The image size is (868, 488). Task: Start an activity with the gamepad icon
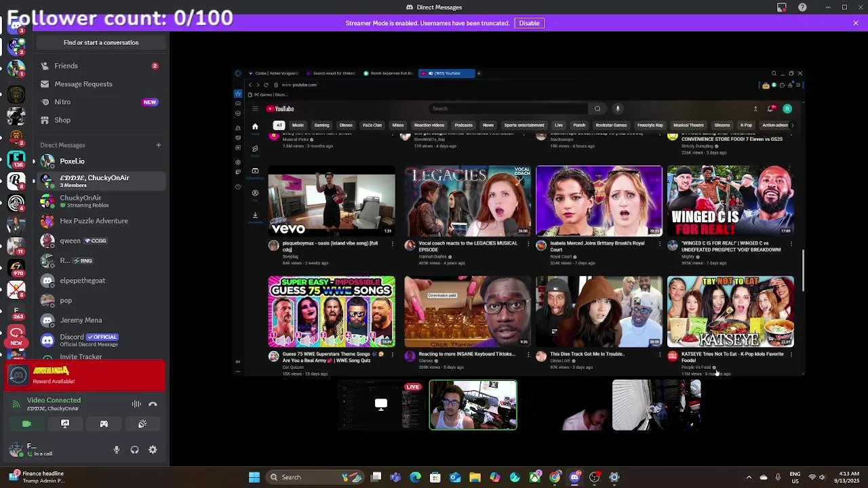tap(104, 424)
